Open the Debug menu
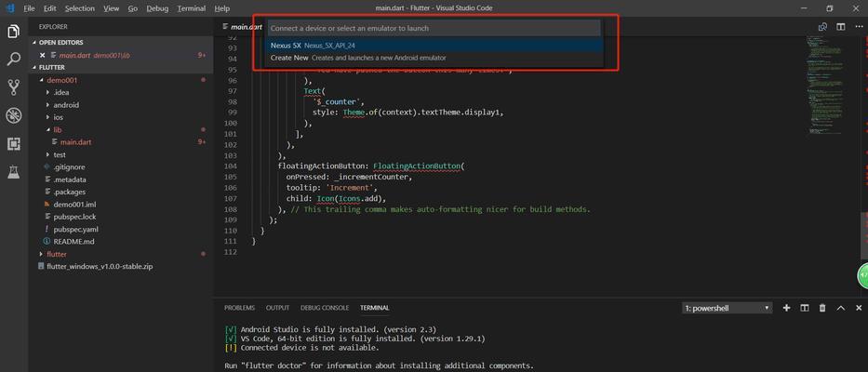The height and width of the screenshot is (372, 868). click(158, 8)
